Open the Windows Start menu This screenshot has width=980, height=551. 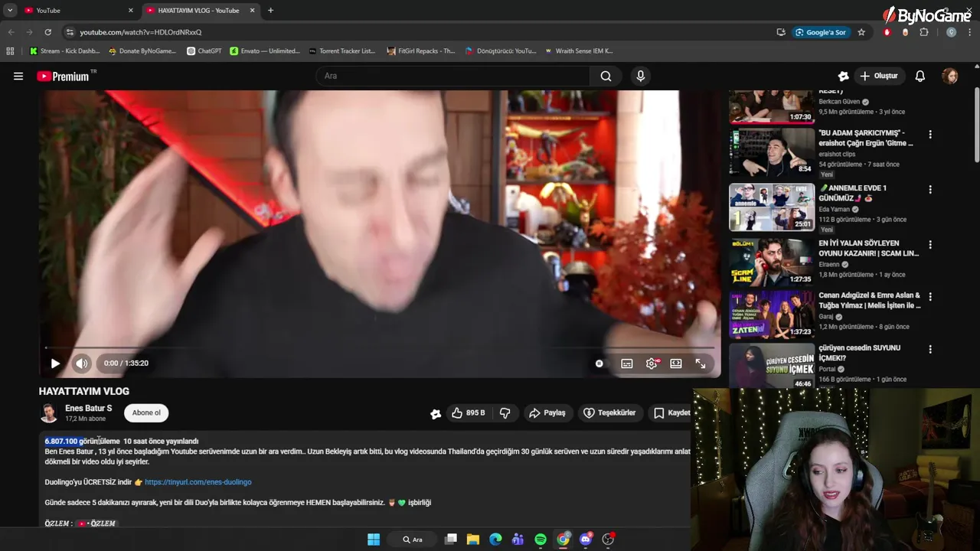click(374, 540)
